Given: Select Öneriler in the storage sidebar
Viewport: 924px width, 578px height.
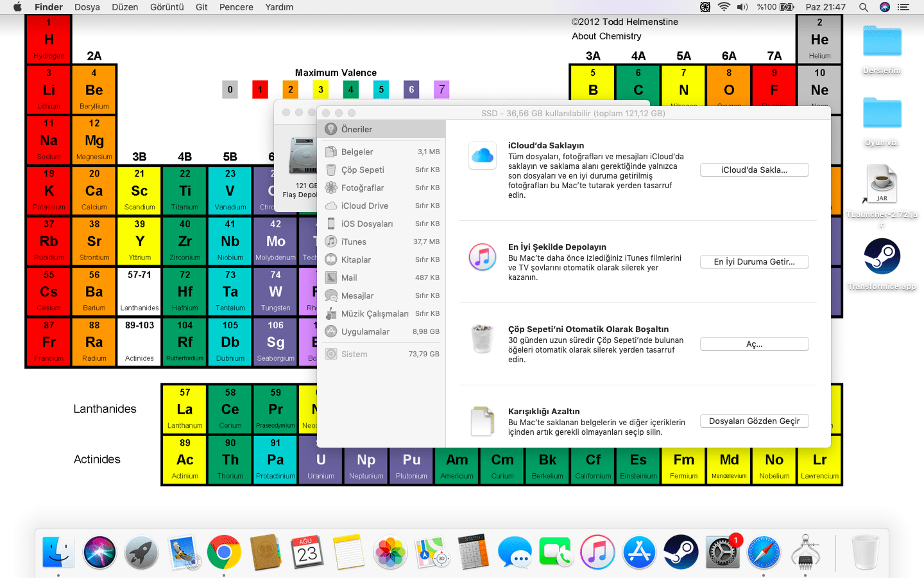Looking at the screenshot, I should pos(381,129).
